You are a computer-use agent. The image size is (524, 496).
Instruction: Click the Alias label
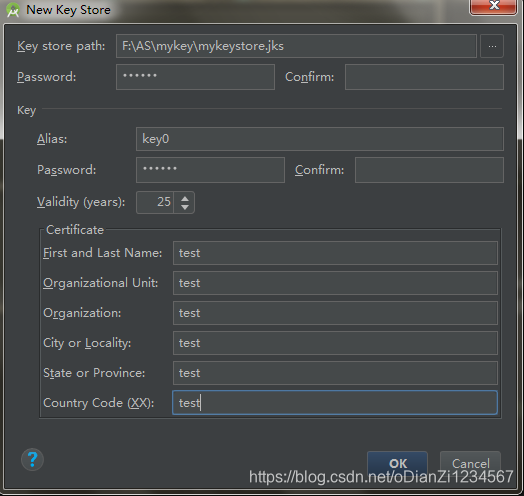[x=52, y=139]
